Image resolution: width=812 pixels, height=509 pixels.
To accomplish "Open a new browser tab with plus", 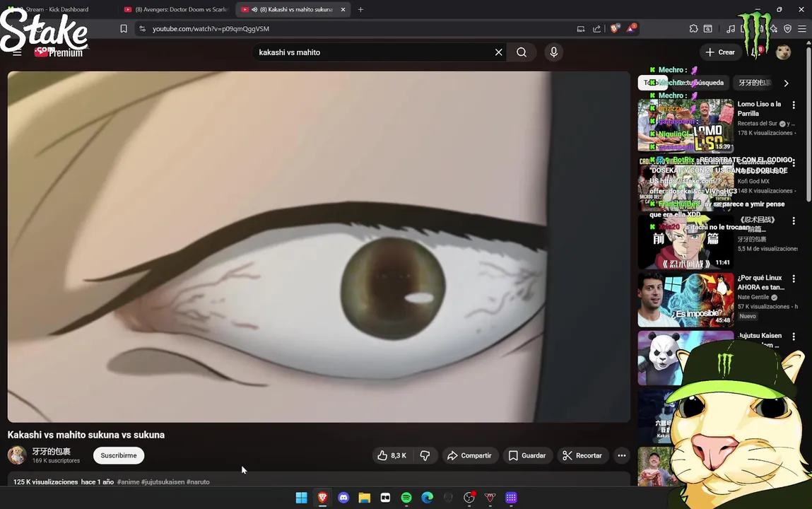I will [x=360, y=9].
